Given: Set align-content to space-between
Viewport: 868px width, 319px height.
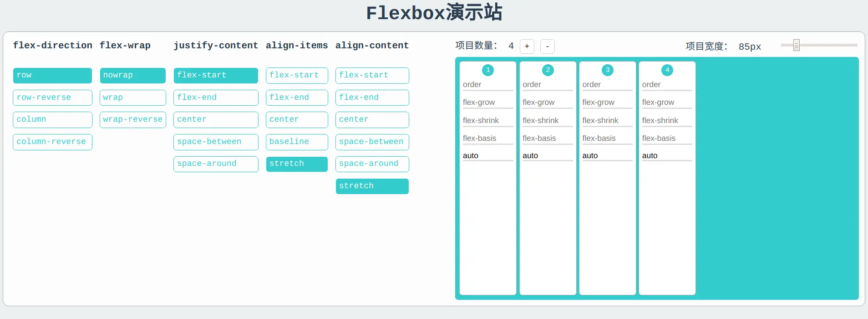Looking at the screenshot, I should 372,142.
